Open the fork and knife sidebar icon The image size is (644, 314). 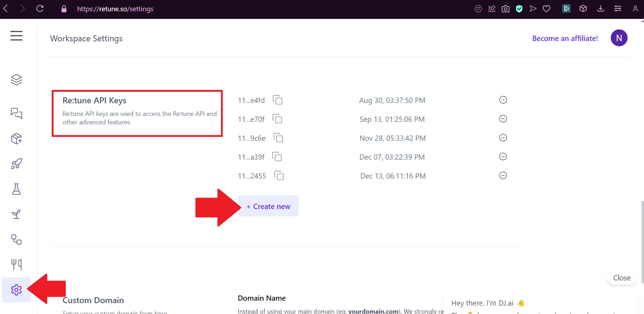(x=17, y=264)
